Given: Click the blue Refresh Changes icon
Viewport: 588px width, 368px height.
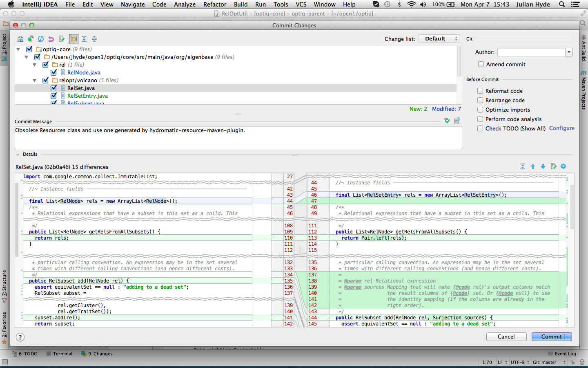Looking at the screenshot, I should pos(41,39).
